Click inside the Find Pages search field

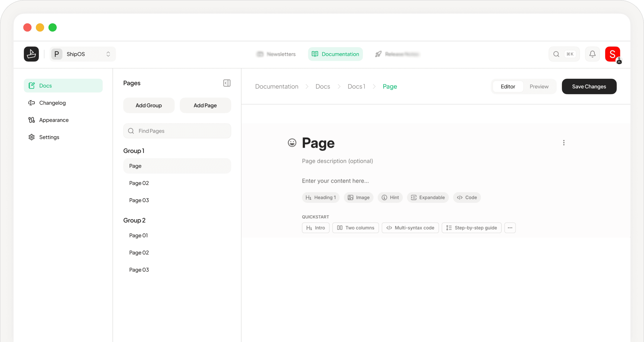[177, 131]
